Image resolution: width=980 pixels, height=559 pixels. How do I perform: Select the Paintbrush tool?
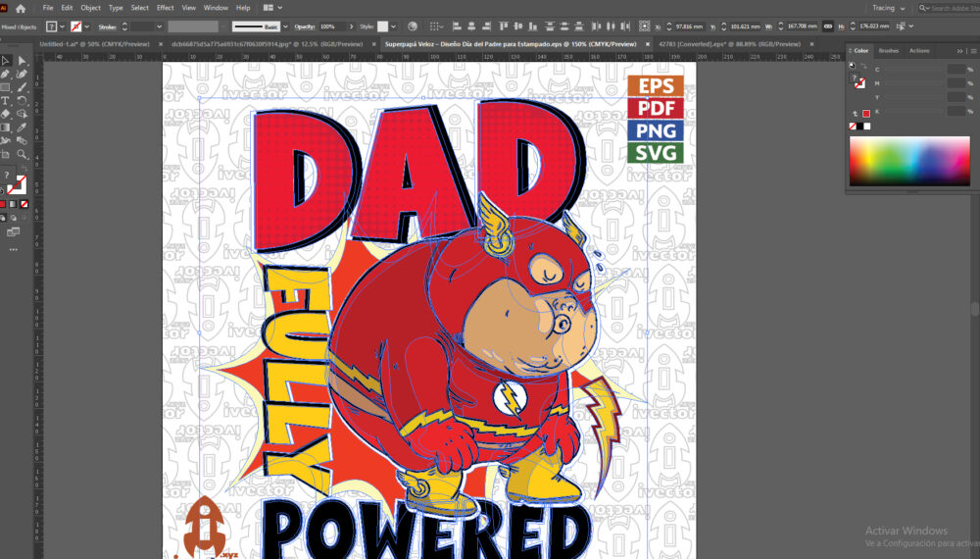pyautogui.click(x=22, y=87)
